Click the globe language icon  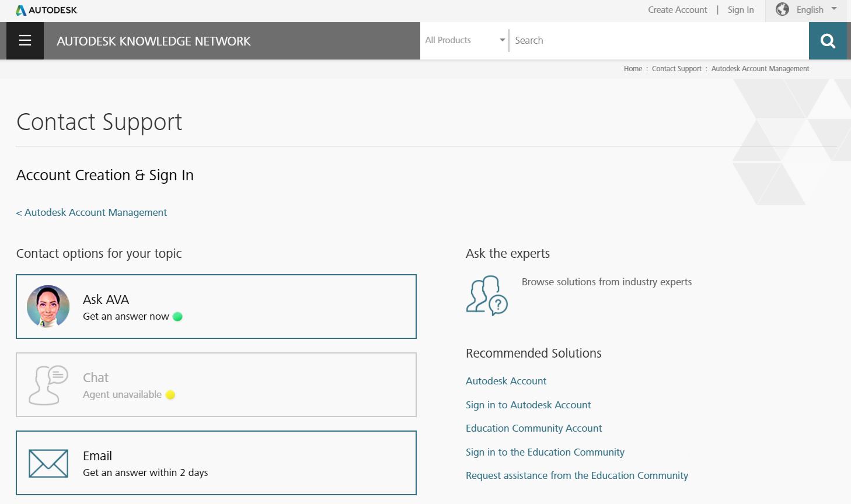782,9
